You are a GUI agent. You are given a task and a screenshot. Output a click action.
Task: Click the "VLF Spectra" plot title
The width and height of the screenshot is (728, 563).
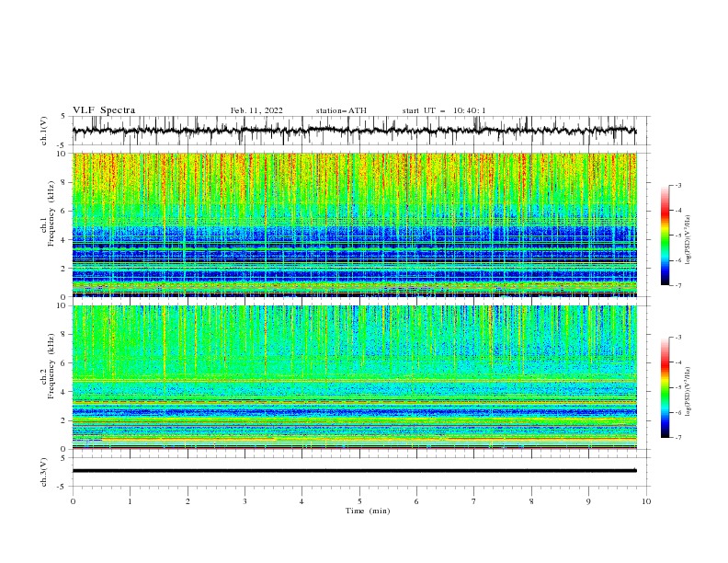click(104, 110)
